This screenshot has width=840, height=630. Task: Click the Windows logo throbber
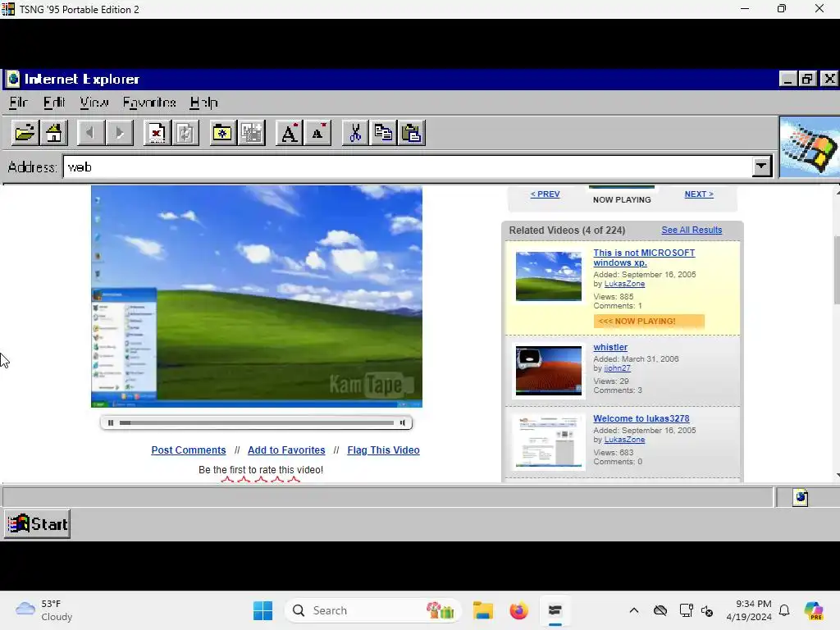810,147
